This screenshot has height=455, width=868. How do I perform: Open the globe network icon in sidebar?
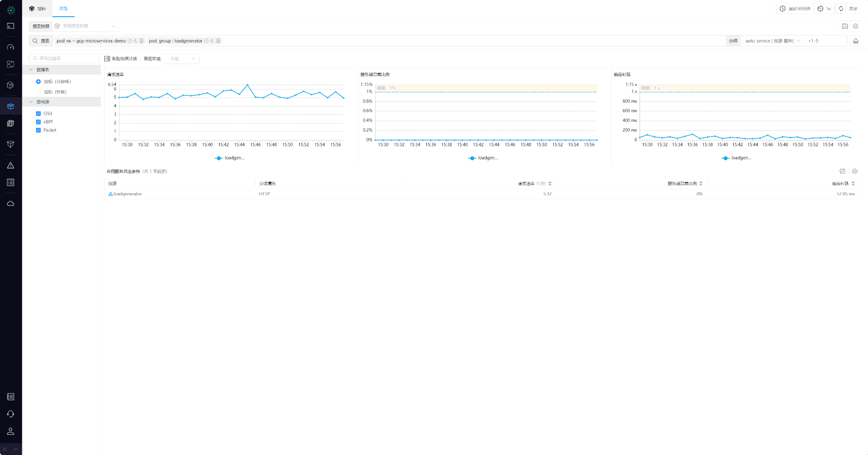click(x=11, y=123)
